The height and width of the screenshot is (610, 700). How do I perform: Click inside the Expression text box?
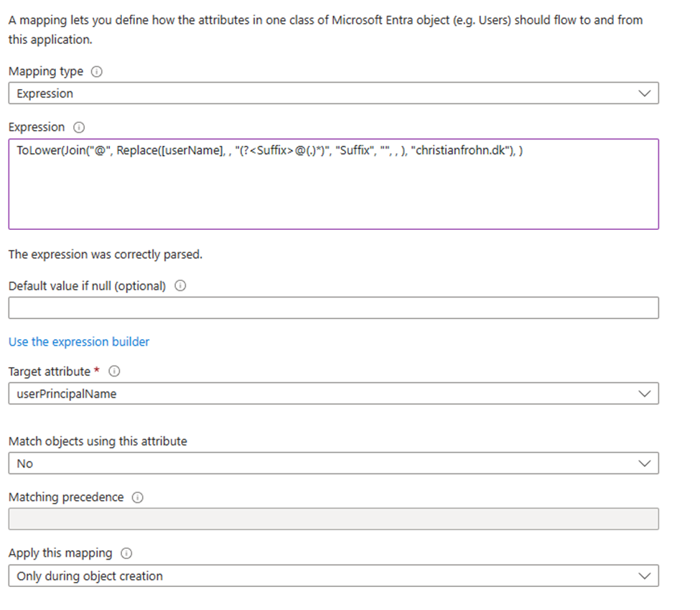pyautogui.click(x=333, y=190)
